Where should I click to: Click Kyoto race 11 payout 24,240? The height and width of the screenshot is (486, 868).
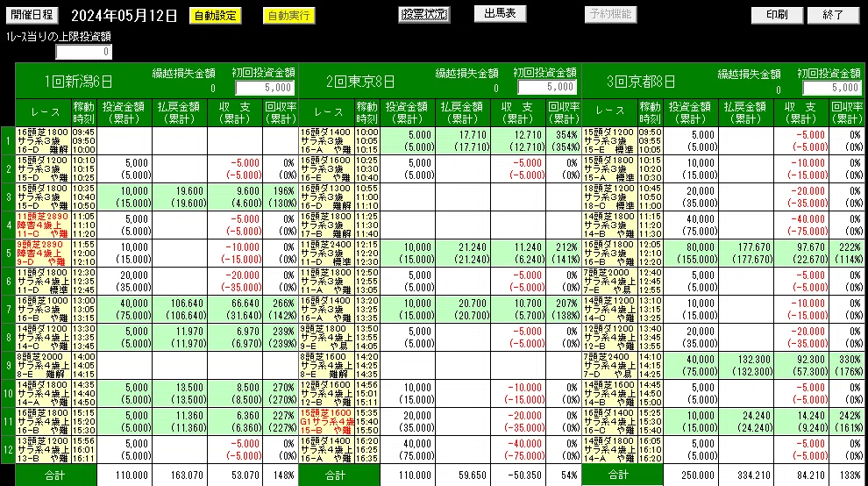756,416
